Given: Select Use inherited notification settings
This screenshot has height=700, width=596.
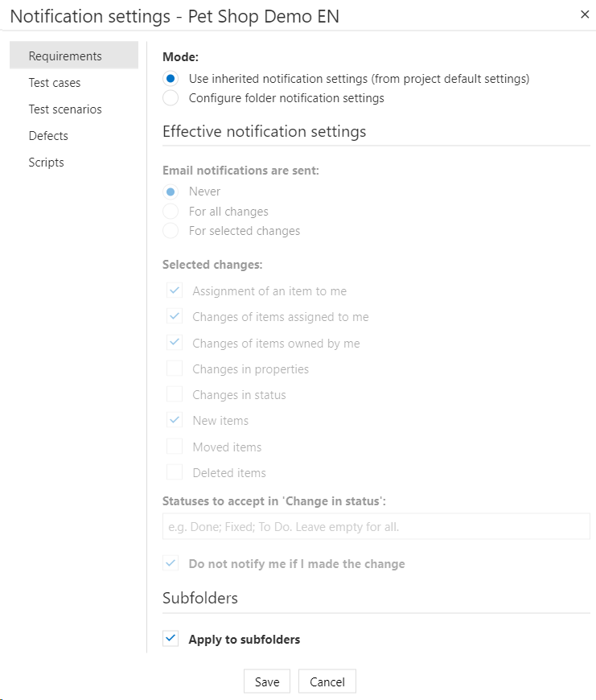Looking at the screenshot, I should 170,79.
